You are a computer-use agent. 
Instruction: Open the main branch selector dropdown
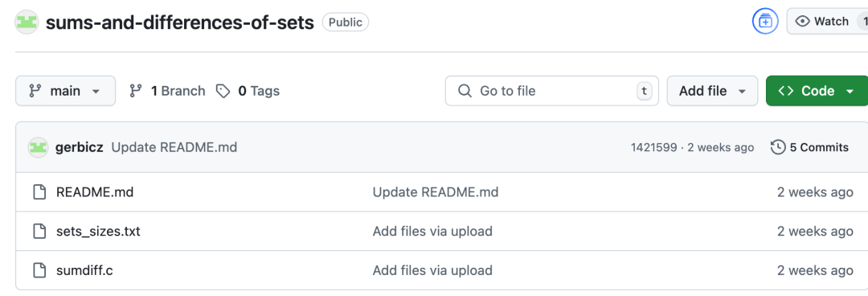pos(65,91)
